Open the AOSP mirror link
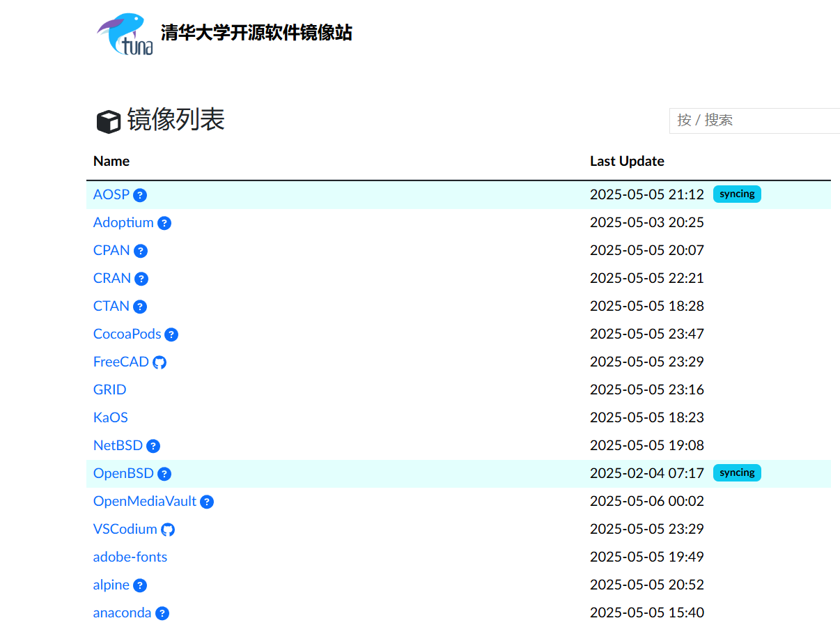 click(x=111, y=194)
